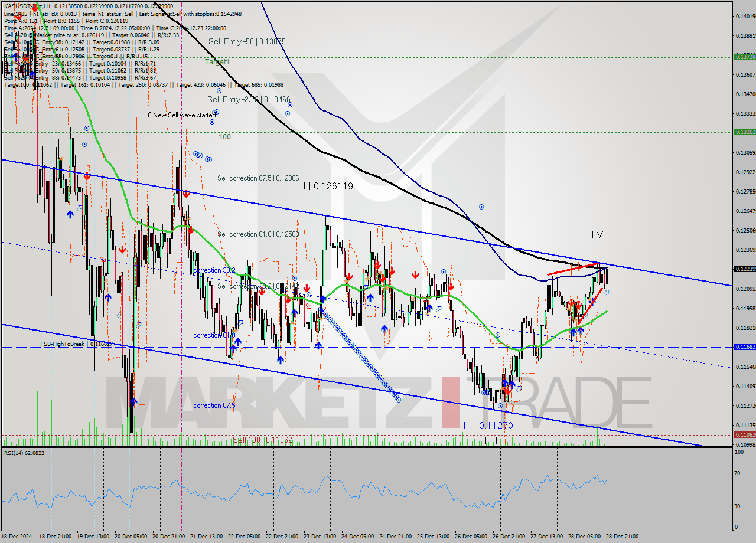Click the '20 Dec 21:00' time axis label

tap(170, 537)
